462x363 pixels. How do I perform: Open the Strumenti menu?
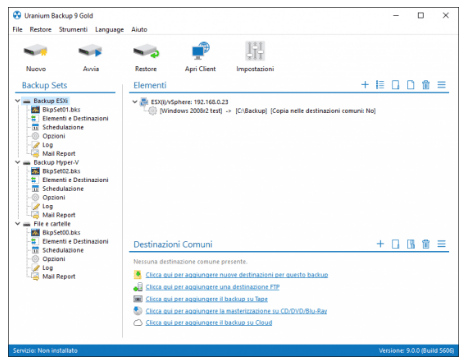pyautogui.click(x=73, y=29)
